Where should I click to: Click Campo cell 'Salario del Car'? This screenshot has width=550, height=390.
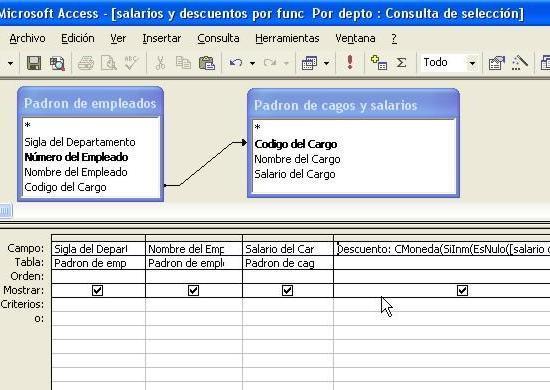point(288,249)
